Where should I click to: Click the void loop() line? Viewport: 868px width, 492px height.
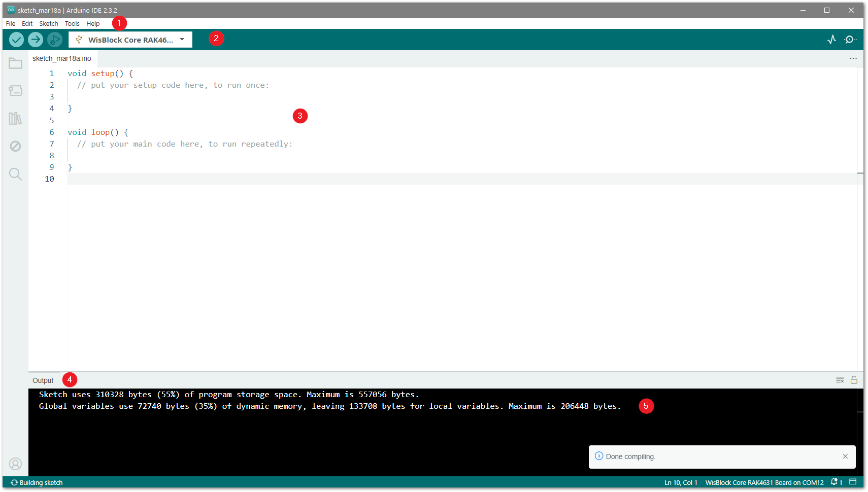pos(98,132)
